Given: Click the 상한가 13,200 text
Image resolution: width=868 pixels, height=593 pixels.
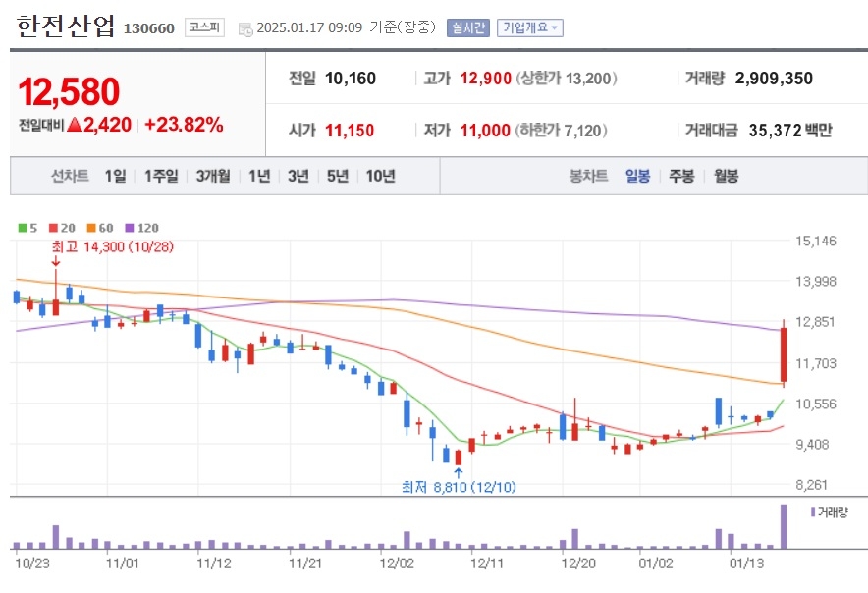Looking at the screenshot, I should [567, 79].
